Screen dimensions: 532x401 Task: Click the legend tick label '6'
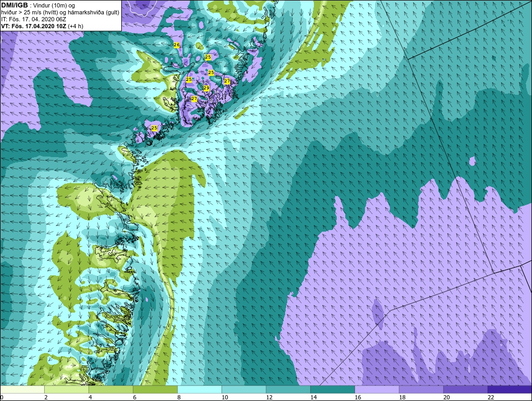pyautogui.click(x=135, y=397)
